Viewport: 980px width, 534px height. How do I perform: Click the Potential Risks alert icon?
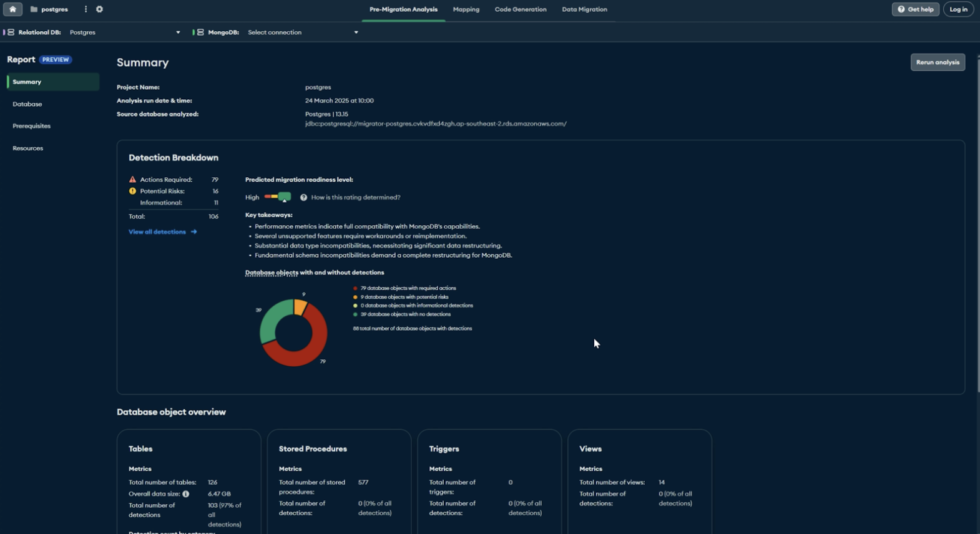coord(132,191)
